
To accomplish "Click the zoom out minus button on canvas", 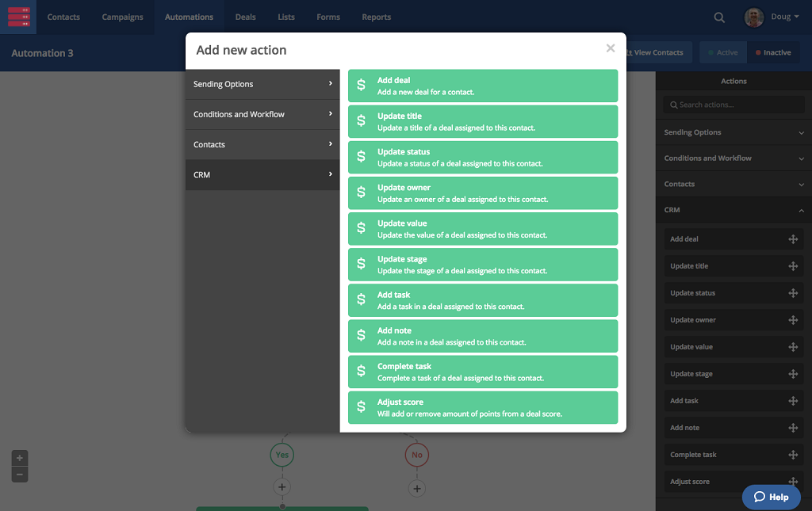I will (20, 475).
